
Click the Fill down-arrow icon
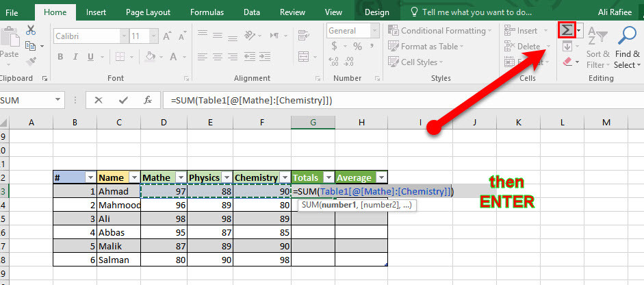[x=567, y=47]
